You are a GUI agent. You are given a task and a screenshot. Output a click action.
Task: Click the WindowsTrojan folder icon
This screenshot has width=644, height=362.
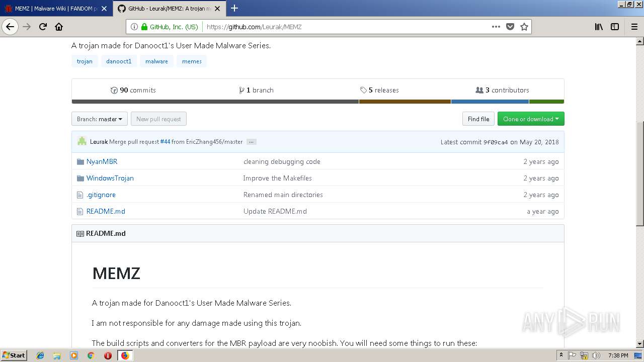80,178
